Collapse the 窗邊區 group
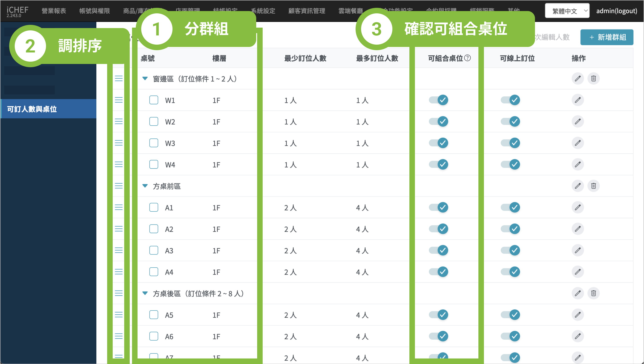Viewport: 644px width, 364px height. tap(145, 78)
